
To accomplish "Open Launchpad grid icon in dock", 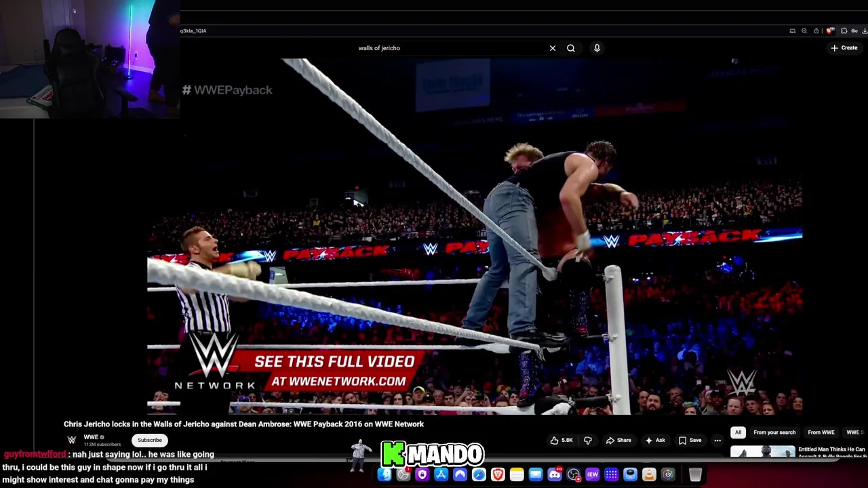I will point(611,474).
